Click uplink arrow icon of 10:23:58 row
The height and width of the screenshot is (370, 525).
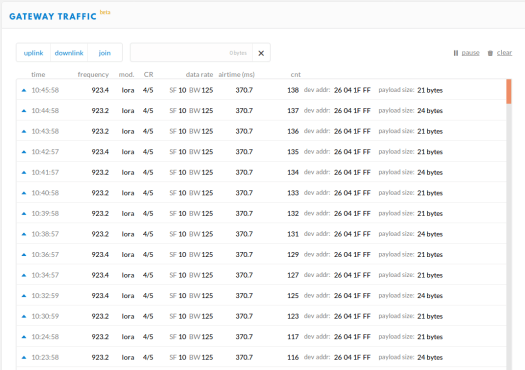pos(24,357)
